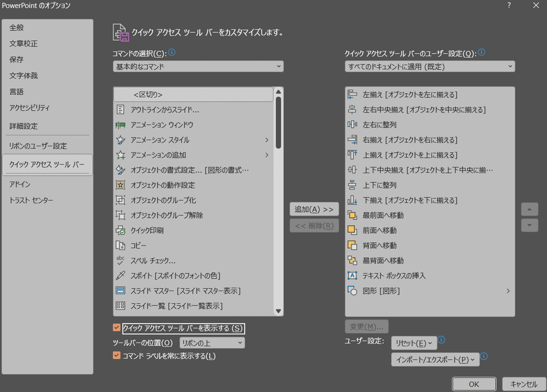Click the 左右中央揃え icon
This screenshot has height=392, width=547.
[352, 110]
